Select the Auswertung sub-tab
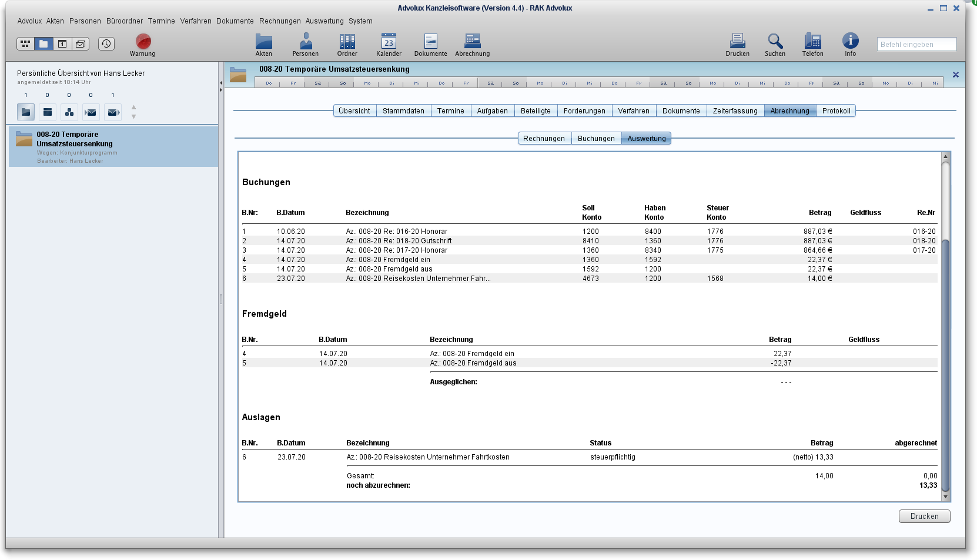This screenshot has height=560, width=977. [x=646, y=138]
